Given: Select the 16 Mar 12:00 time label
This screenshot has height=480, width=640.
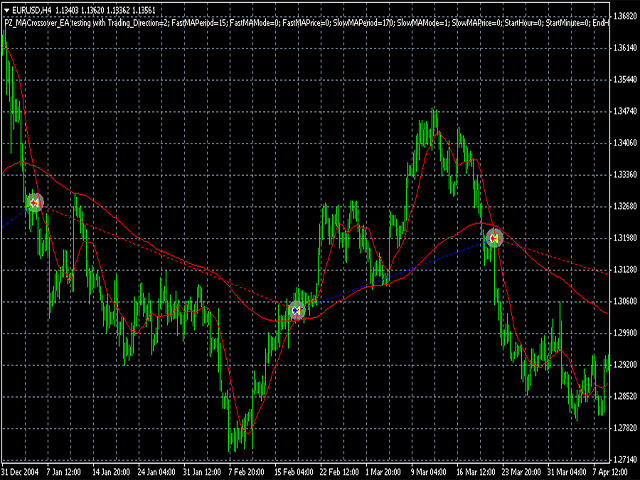Looking at the screenshot, I should pyautogui.click(x=476, y=472).
